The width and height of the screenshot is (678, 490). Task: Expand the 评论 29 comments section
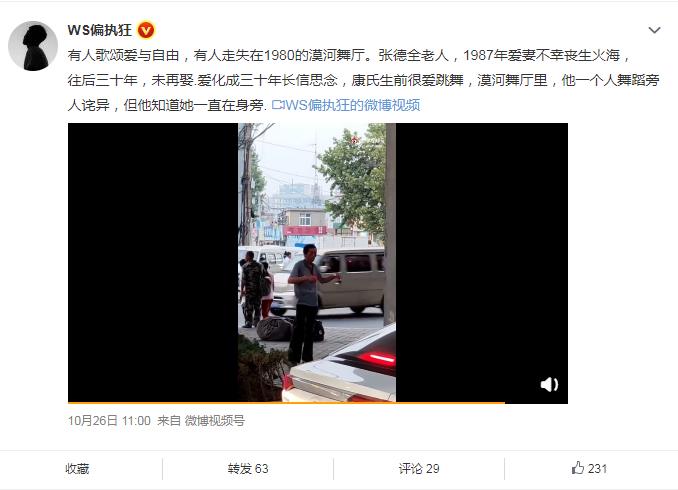point(419,468)
